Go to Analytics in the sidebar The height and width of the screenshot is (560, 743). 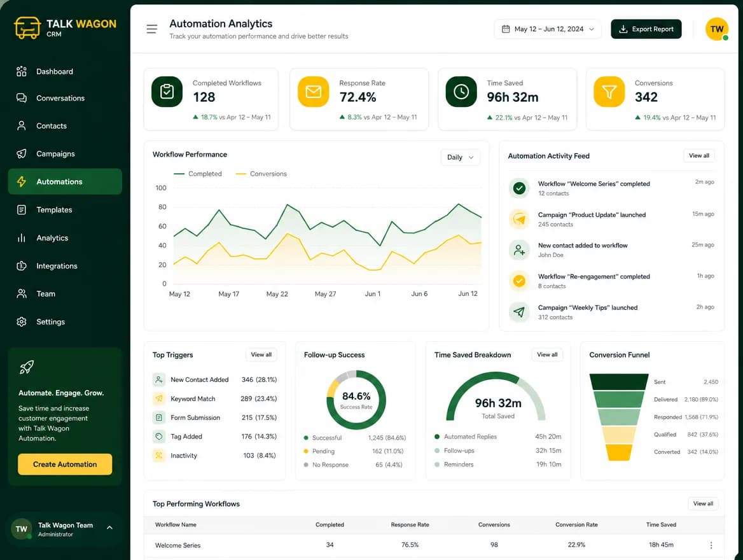click(x=65, y=238)
